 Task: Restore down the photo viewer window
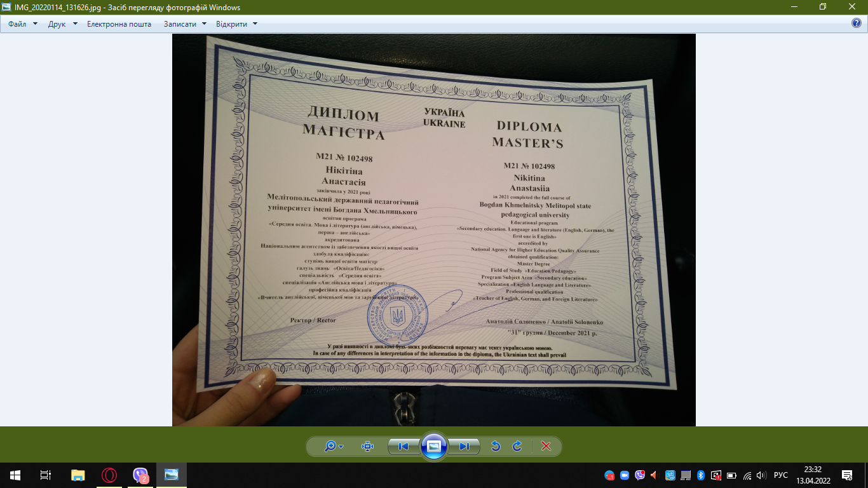[x=823, y=6]
